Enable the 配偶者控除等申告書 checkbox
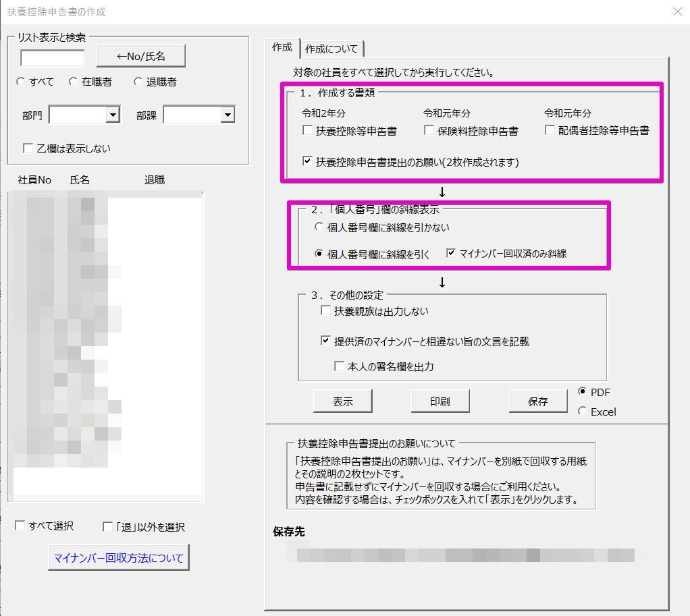 [550, 131]
